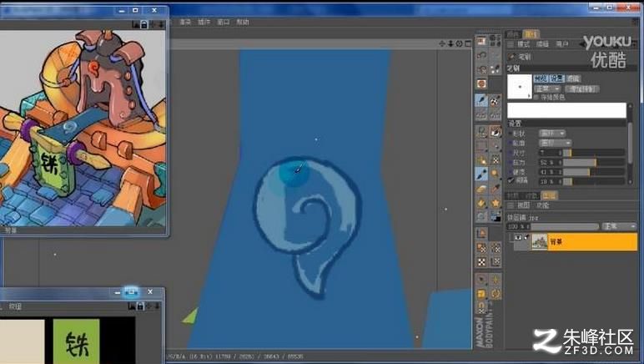Select the second highlighted brush tool
The width and height of the screenshot is (644, 364).
(x=481, y=174)
